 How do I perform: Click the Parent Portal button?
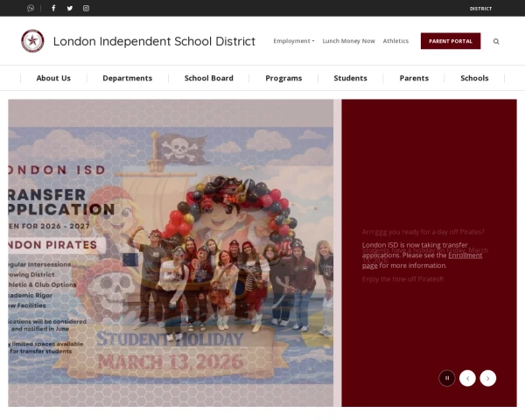(450, 41)
